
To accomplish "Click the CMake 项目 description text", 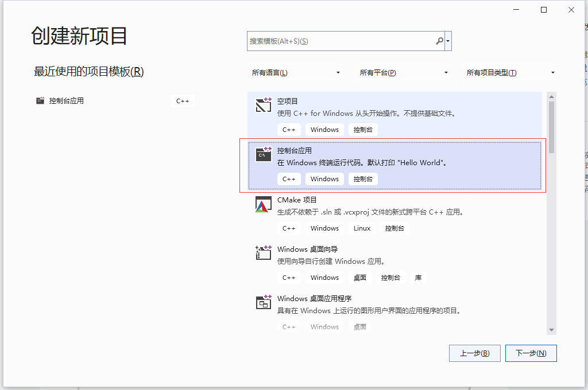I will [370, 212].
